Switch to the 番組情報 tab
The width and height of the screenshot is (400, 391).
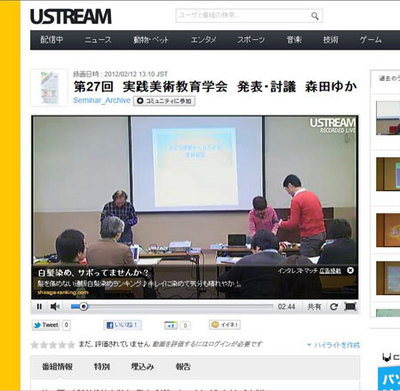point(57,367)
